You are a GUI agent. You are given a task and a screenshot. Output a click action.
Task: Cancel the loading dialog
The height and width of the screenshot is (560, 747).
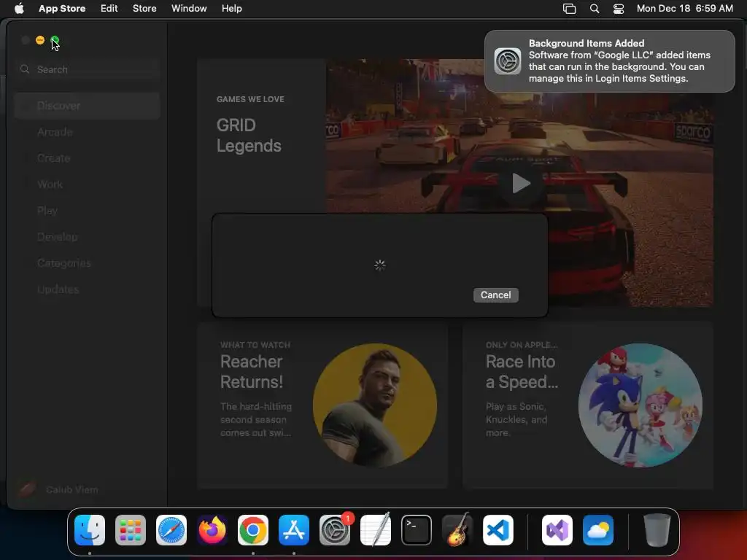tap(495, 295)
